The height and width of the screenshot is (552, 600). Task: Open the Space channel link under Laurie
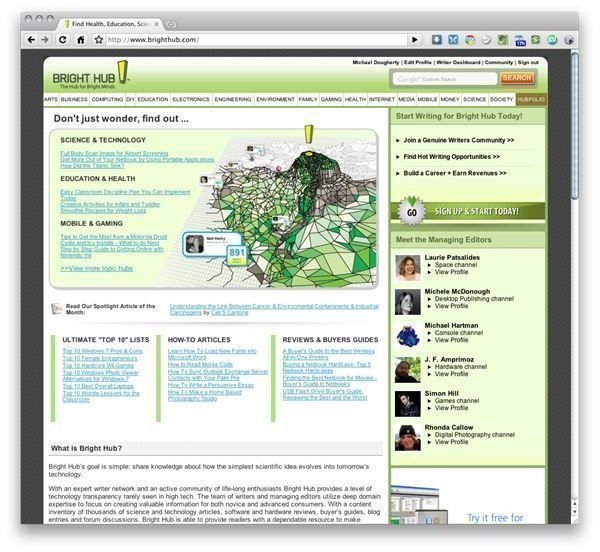tap(456, 265)
